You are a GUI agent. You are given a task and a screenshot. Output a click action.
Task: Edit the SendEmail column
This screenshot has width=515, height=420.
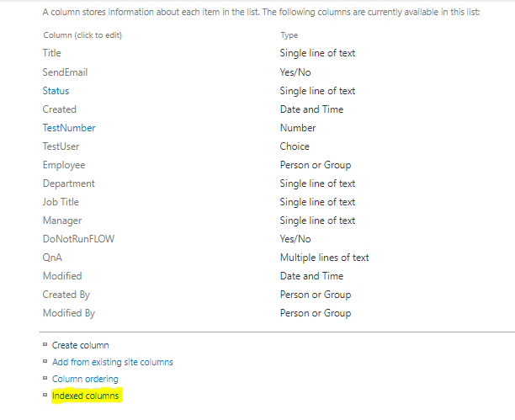click(x=65, y=72)
